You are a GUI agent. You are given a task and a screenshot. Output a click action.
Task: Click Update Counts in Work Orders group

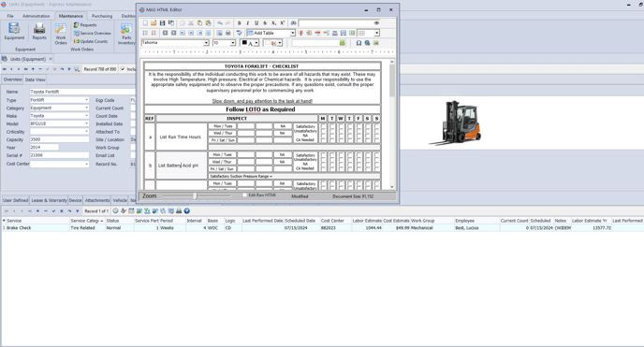coord(91,41)
